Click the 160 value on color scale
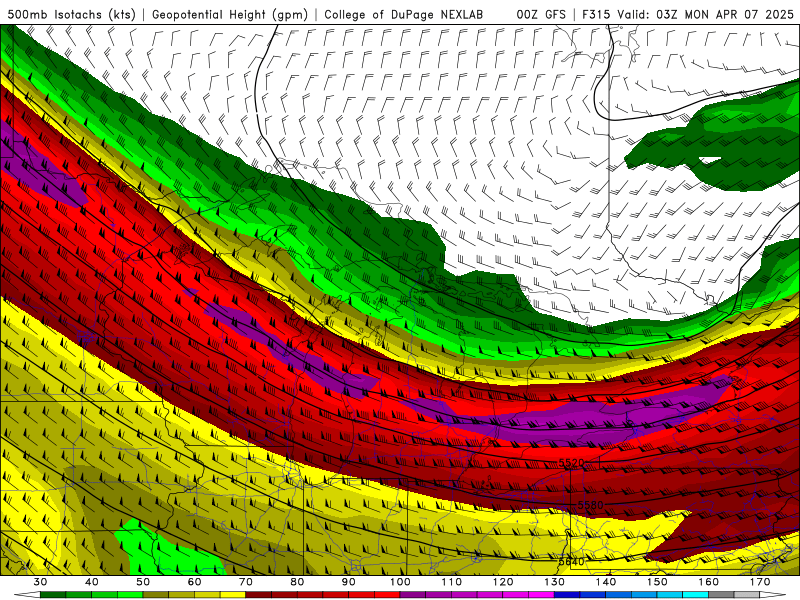Image resolution: width=800 pixels, height=600 pixels. point(709,582)
